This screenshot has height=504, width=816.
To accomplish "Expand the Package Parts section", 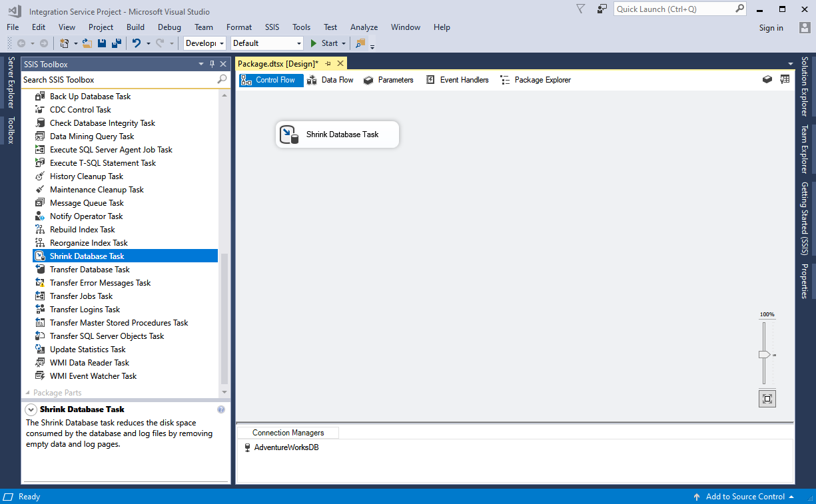I will click(28, 393).
